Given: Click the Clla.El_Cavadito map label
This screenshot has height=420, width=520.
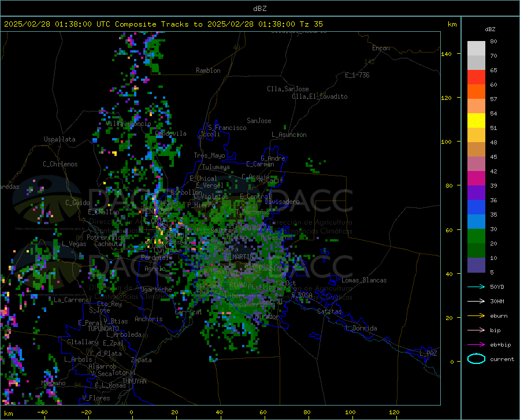Looking at the screenshot, I should [x=320, y=96].
